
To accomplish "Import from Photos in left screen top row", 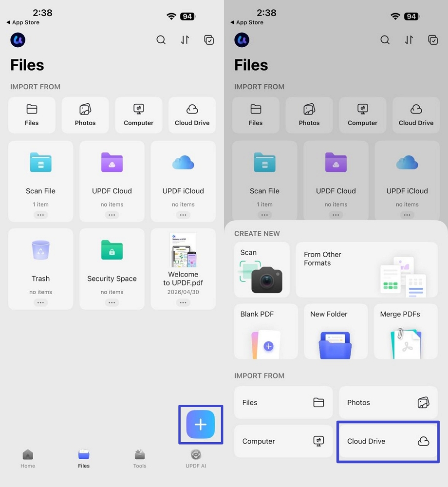I will pyautogui.click(x=85, y=115).
